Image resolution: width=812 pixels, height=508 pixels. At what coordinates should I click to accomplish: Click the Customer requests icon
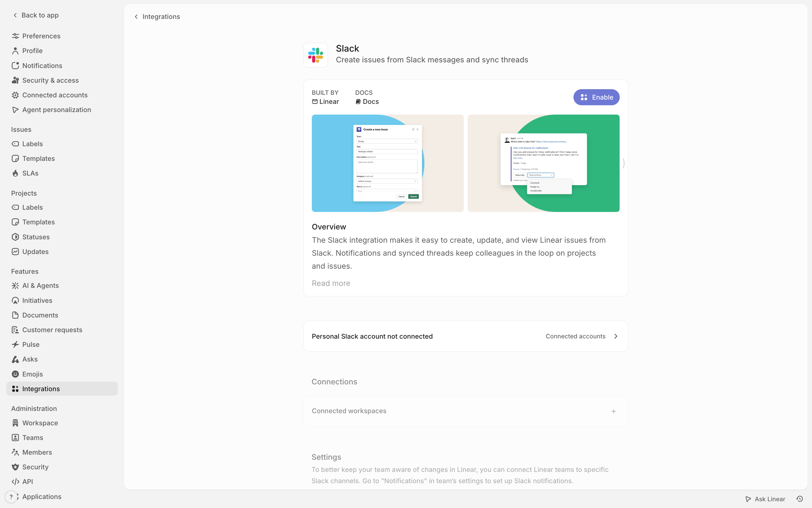tap(15, 330)
